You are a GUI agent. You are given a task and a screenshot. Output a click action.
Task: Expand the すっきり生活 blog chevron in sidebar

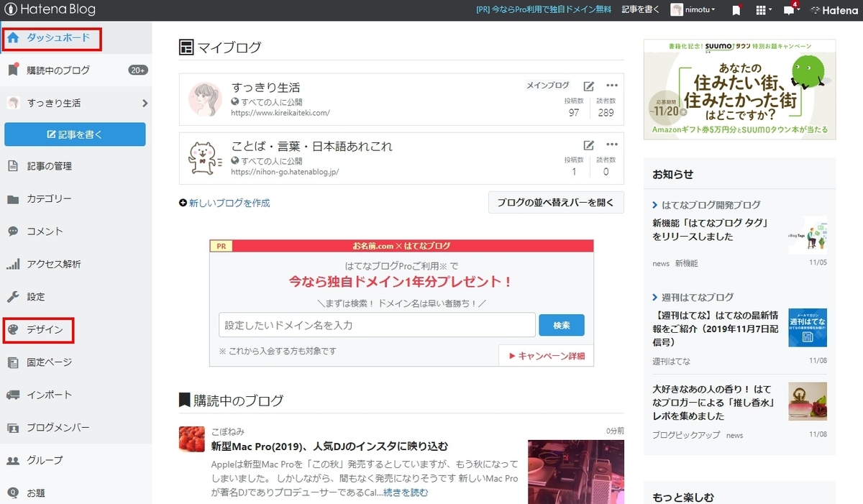[x=145, y=103]
